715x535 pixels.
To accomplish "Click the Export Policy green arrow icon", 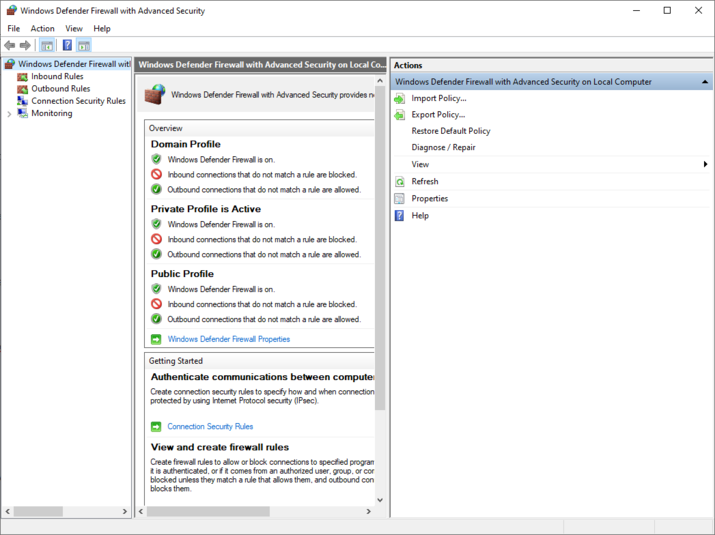I will click(399, 115).
